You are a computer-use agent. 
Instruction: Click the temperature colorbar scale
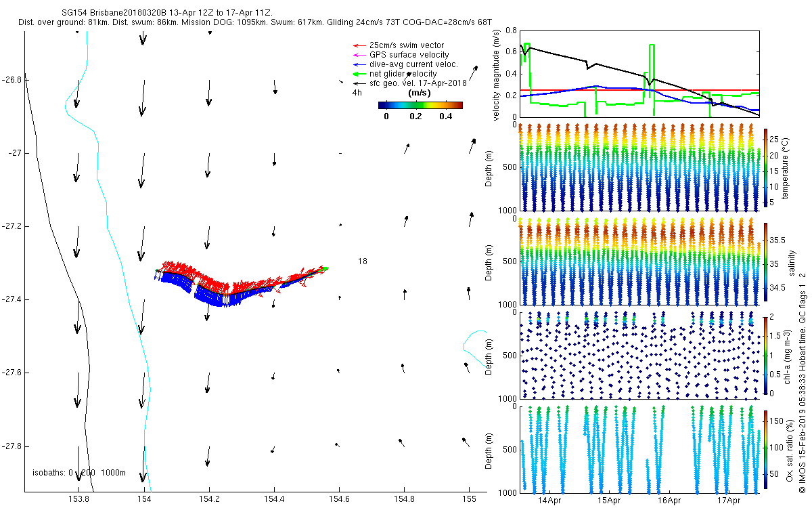pyautogui.click(x=766, y=168)
